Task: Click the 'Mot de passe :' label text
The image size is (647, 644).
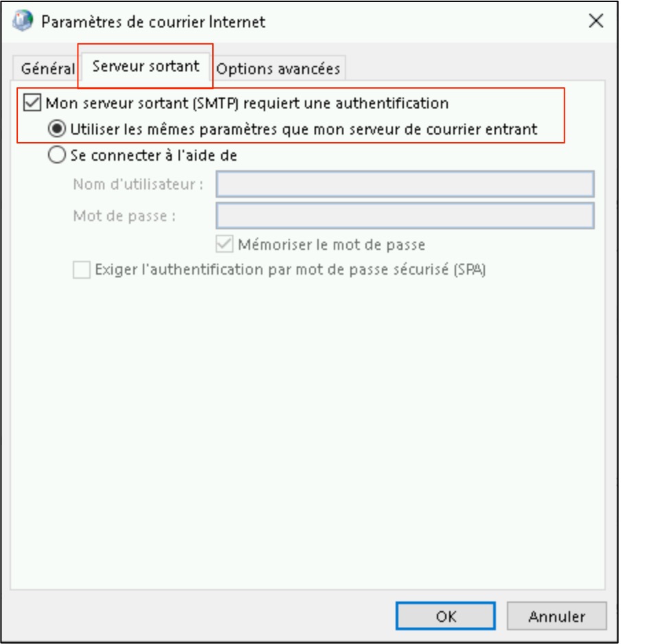Action: click(124, 216)
